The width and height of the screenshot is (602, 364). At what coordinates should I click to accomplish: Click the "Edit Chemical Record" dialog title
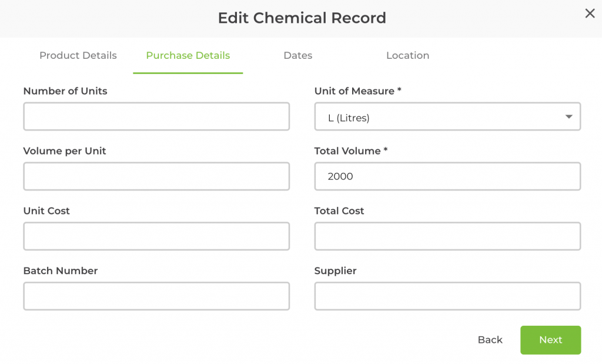(302, 18)
